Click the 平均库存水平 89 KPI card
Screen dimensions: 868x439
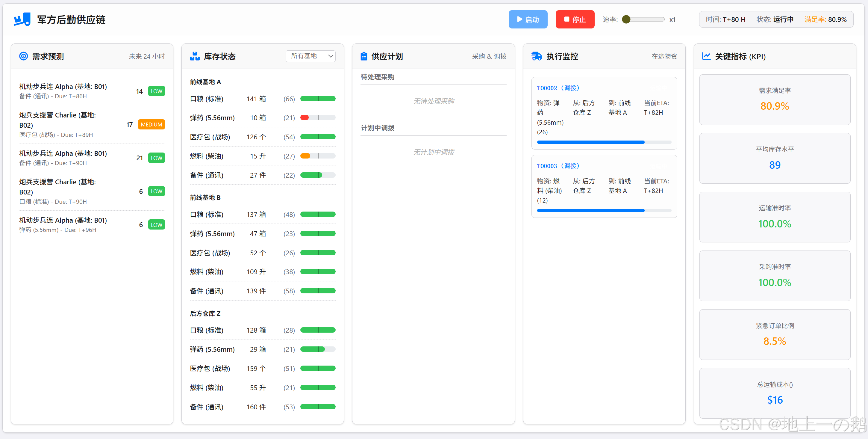click(x=775, y=158)
